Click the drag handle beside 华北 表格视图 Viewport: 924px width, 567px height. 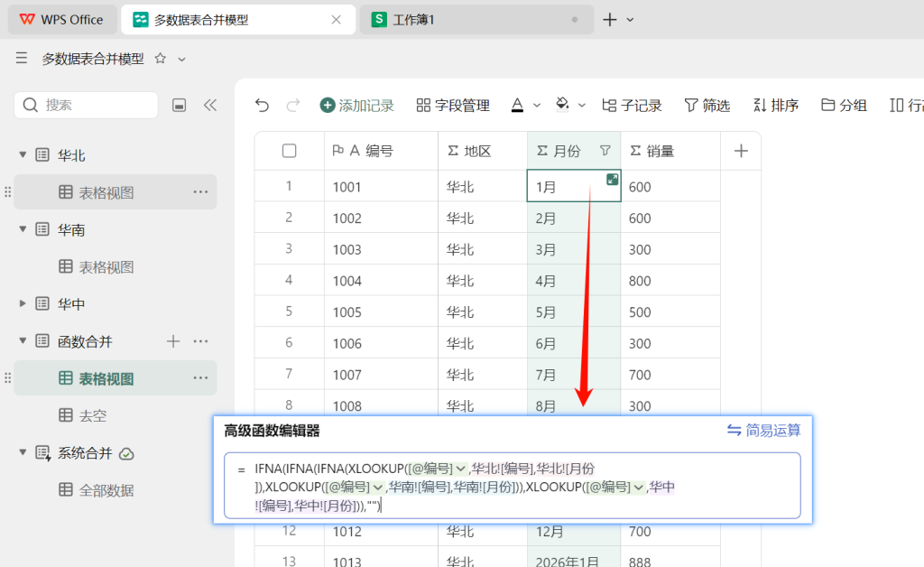pos(7,192)
